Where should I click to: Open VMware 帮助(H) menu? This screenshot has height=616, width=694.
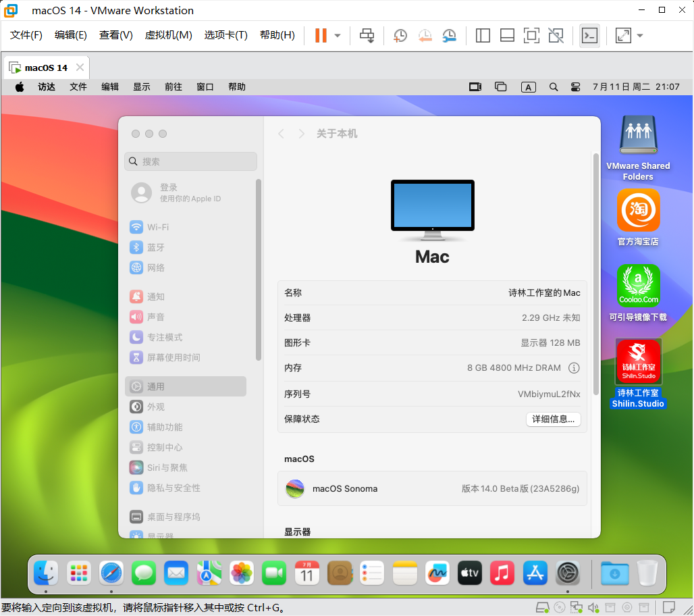277,35
